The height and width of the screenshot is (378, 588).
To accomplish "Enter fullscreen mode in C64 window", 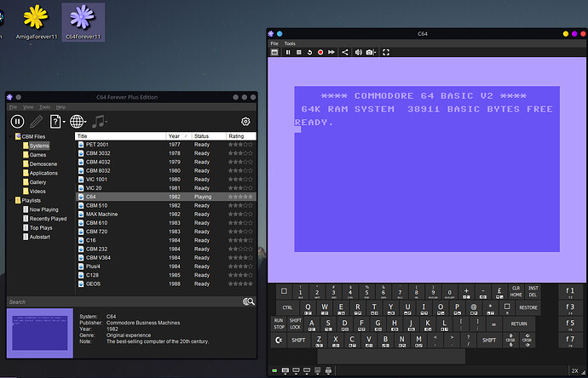I will click(386, 53).
